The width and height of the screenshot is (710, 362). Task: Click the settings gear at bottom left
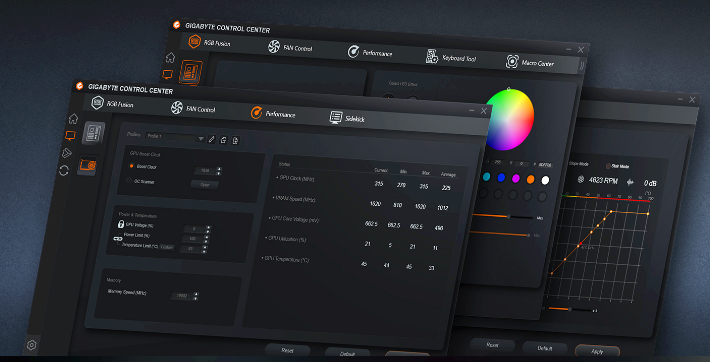pos(31,345)
